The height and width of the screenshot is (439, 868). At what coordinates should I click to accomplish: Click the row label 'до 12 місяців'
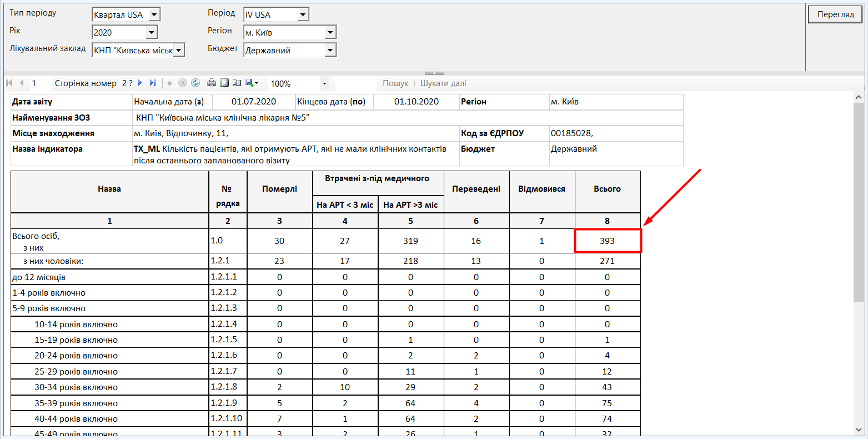(x=39, y=277)
